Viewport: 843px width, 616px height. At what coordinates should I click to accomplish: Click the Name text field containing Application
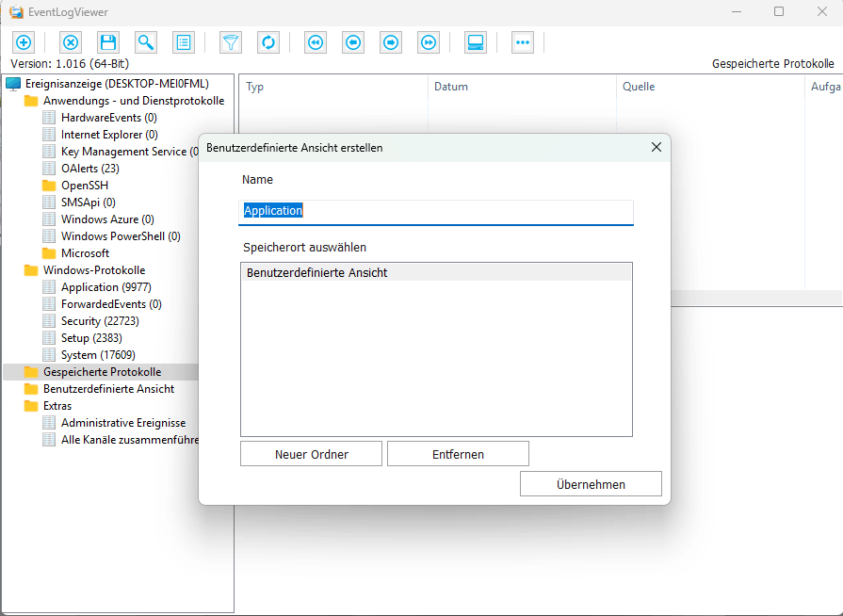[x=436, y=212]
